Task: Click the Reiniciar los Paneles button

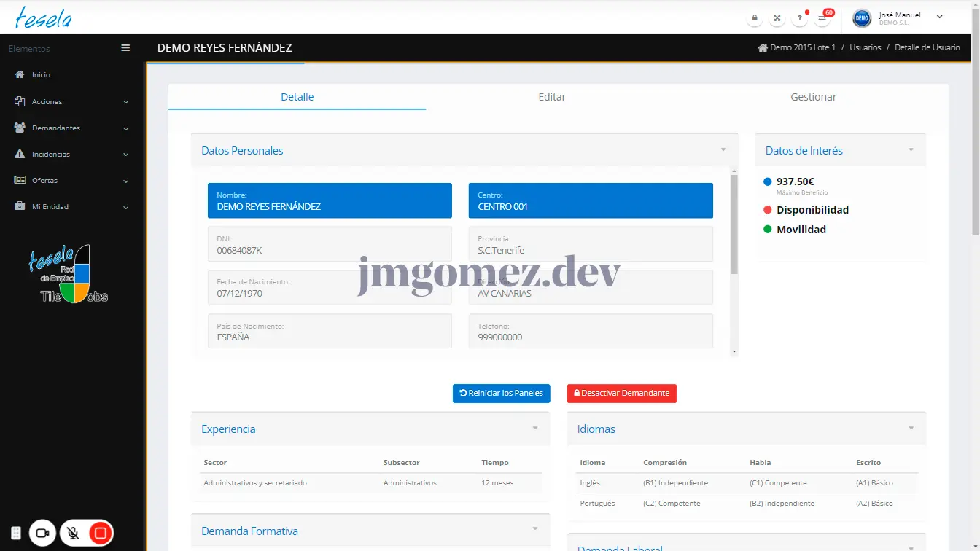Action: [501, 394]
